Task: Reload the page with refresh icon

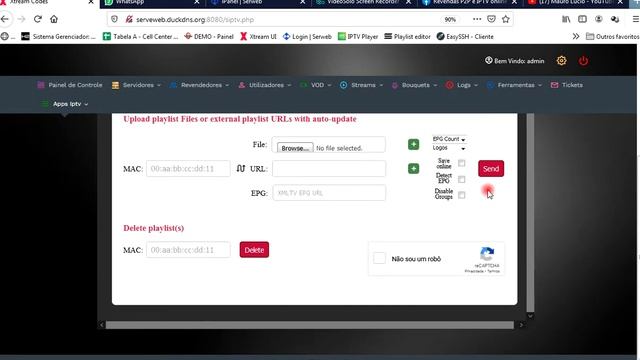Action: tap(38, 19)
